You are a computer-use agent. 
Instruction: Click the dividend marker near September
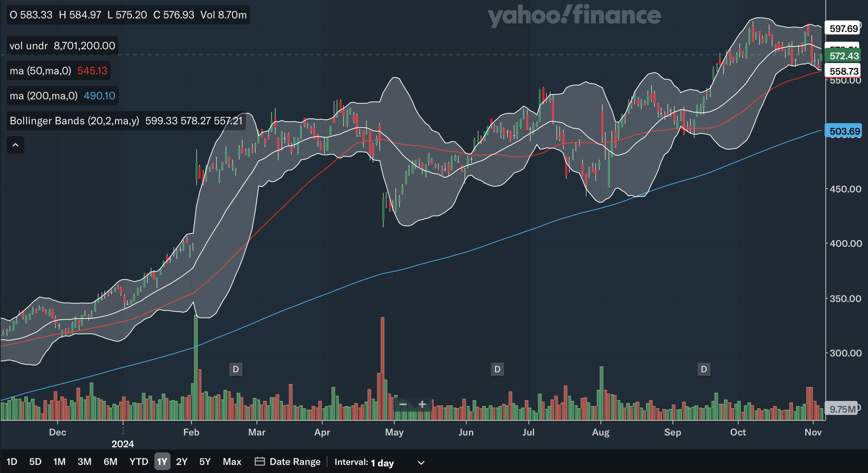click(x=704, y=369)
